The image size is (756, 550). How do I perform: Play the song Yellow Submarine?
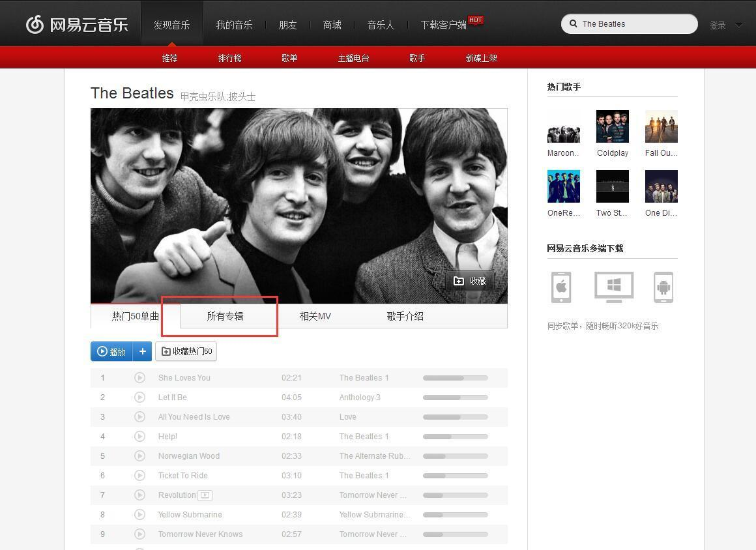(139, 514)
